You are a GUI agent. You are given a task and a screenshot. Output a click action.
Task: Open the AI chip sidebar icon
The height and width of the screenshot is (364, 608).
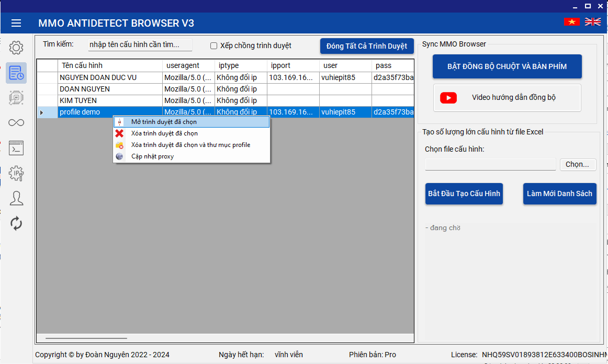[16, 98]
